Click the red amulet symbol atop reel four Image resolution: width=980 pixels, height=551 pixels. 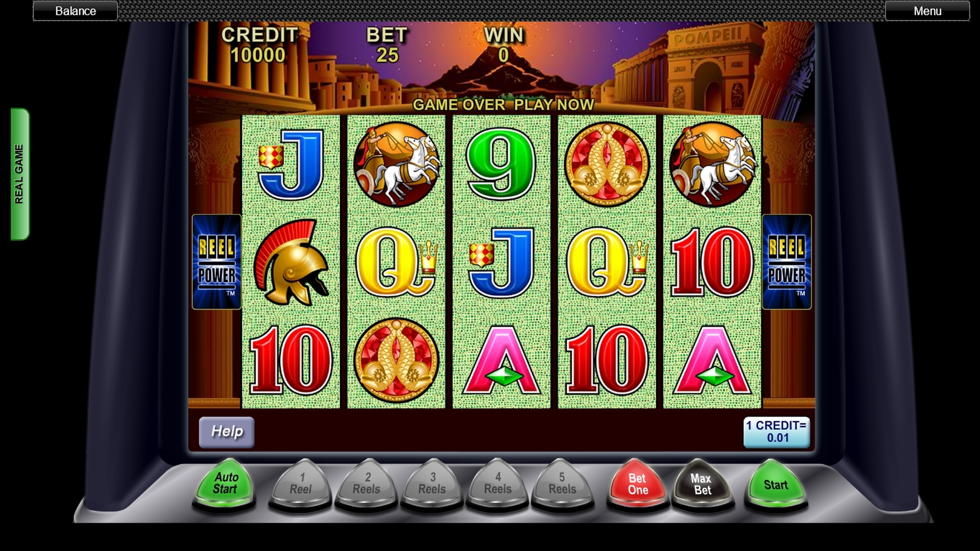click(x=607, y=164)
